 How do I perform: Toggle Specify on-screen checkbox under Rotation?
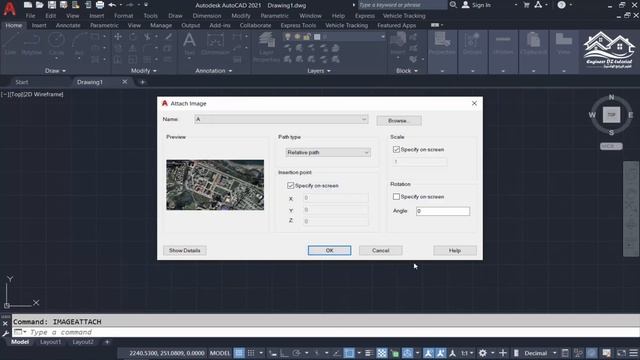tap(396, 196)
